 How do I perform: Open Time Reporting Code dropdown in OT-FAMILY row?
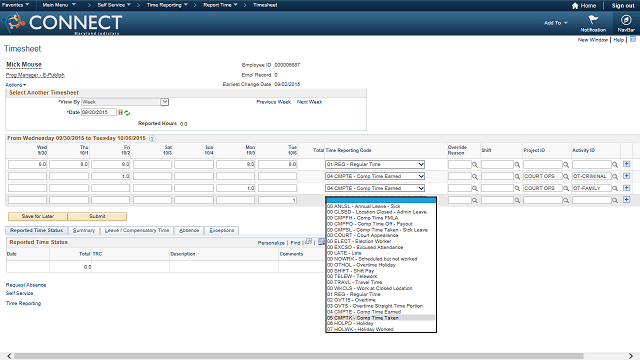(375, 188)
